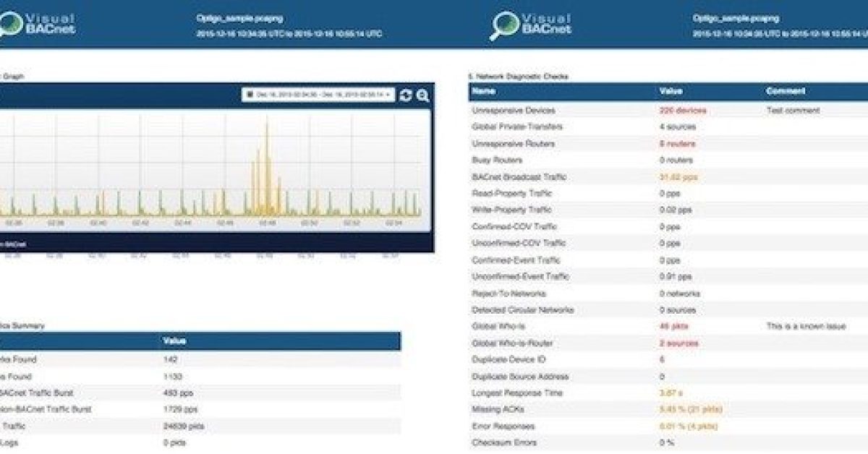
Task: Select the Unresponsive Devices row name
Action: click(513, 111)
